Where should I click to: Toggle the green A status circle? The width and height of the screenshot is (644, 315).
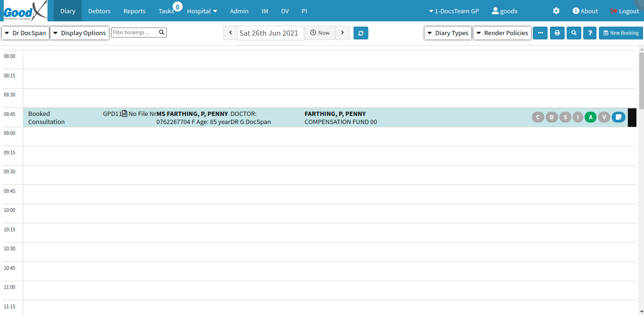pyautogui.click(x=590, y=117)
